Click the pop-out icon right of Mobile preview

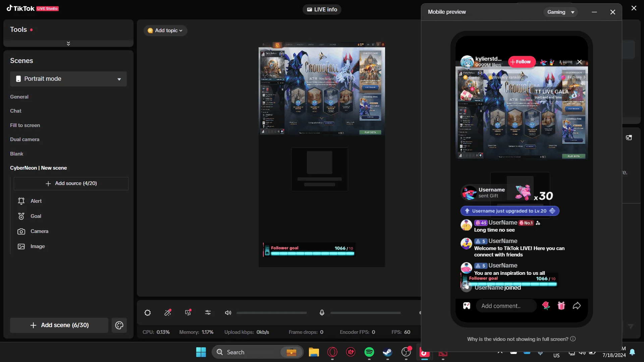(629, 138)
